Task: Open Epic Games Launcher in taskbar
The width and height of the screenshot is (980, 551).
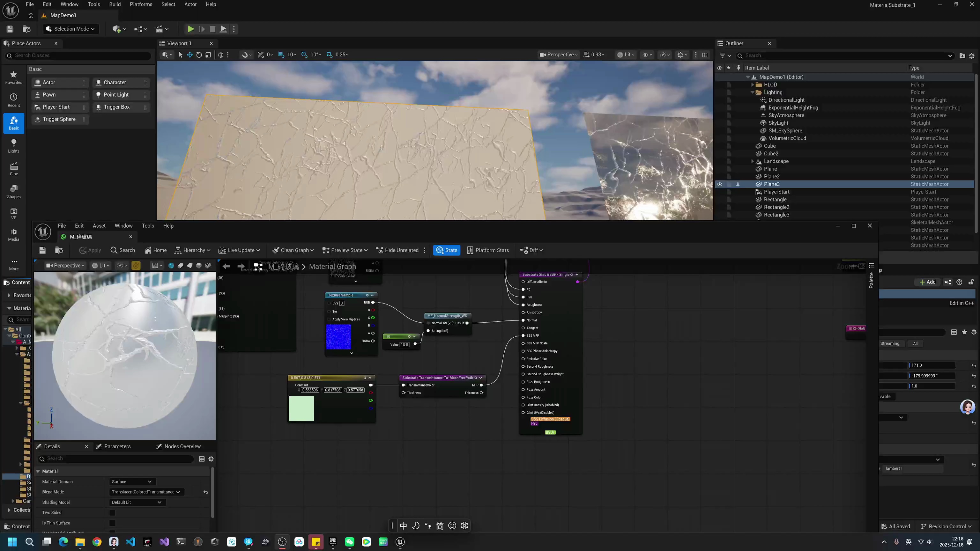Action: pyautogui.click(x=333, y=542)
